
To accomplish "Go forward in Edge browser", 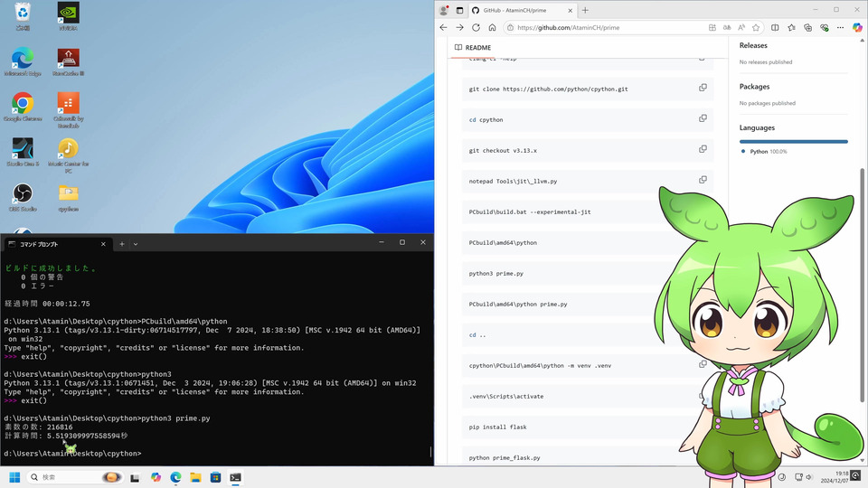I will click(x=459, y=27).
